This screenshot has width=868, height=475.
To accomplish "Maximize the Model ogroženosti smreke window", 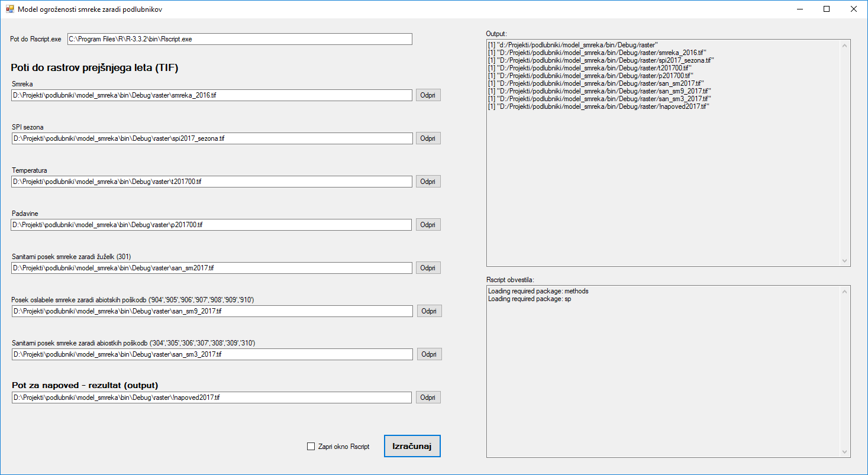I will (827, 9).
